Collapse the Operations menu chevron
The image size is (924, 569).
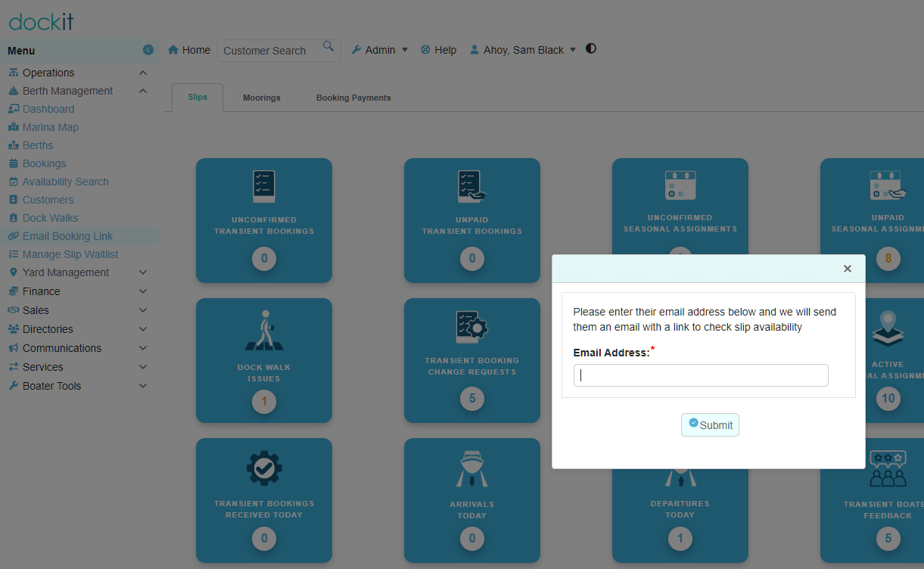pos(143,73)
